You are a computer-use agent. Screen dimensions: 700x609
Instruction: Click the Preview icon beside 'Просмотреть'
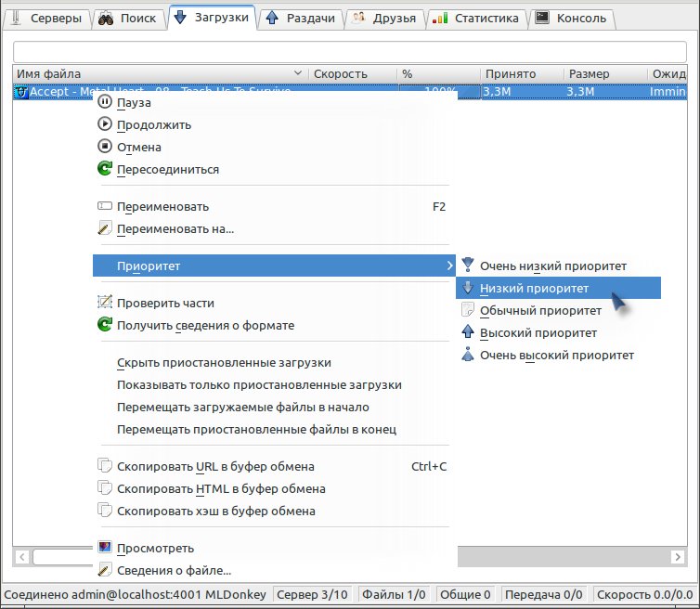105,548
